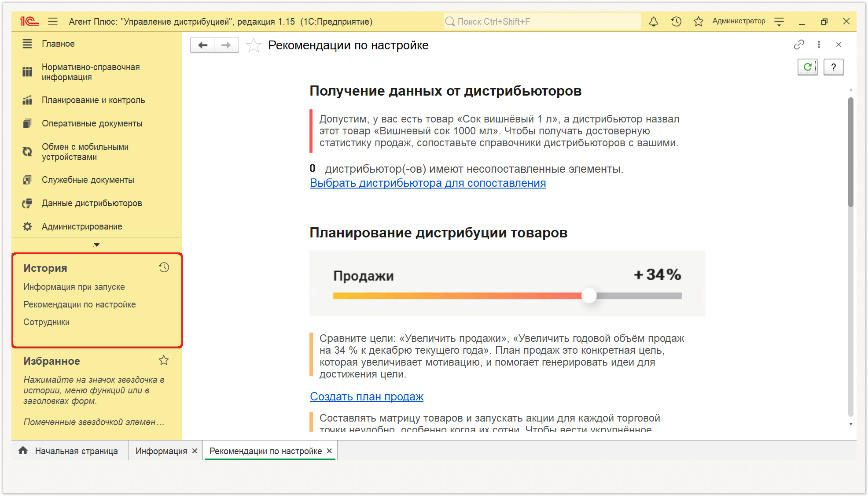Image resolution: width=868 pixels, height=496 pixels.
Task: Click the Администратор user name
Action: pos(739,21)
